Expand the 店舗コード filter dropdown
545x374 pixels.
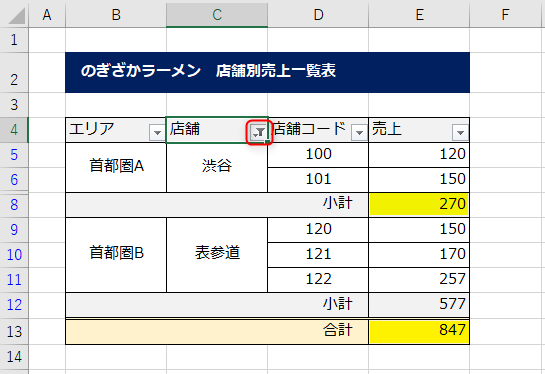(359, 132)
